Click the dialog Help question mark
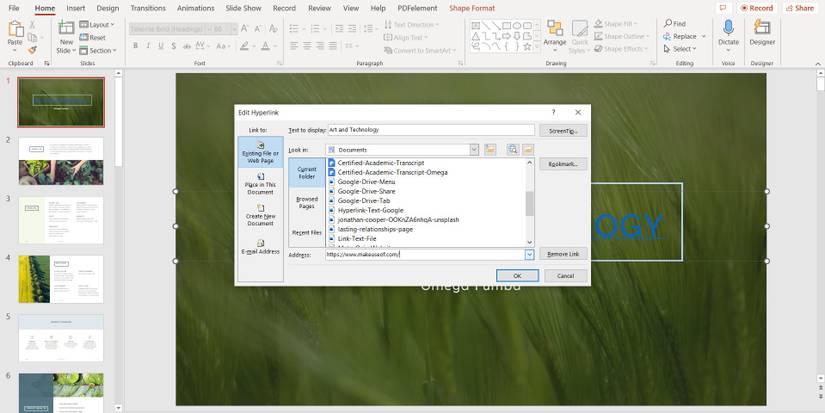Screen dimensions: 825x413 click(x=553, y=113)
